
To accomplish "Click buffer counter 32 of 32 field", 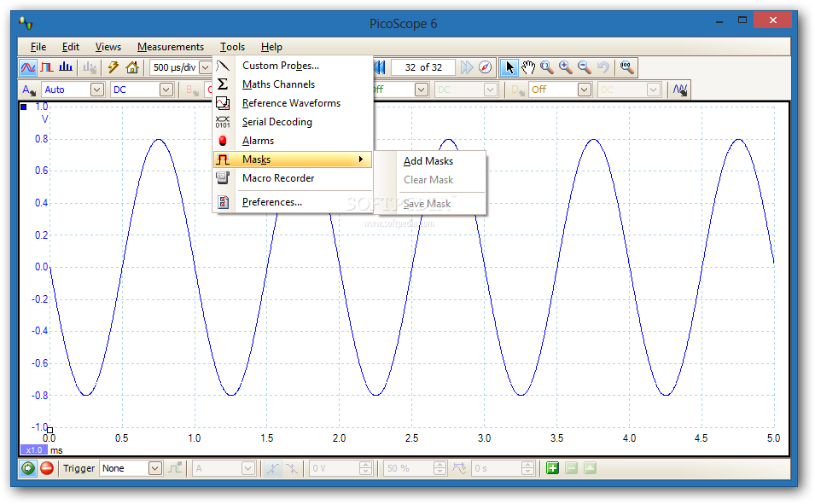I will (x=423, y=67).
